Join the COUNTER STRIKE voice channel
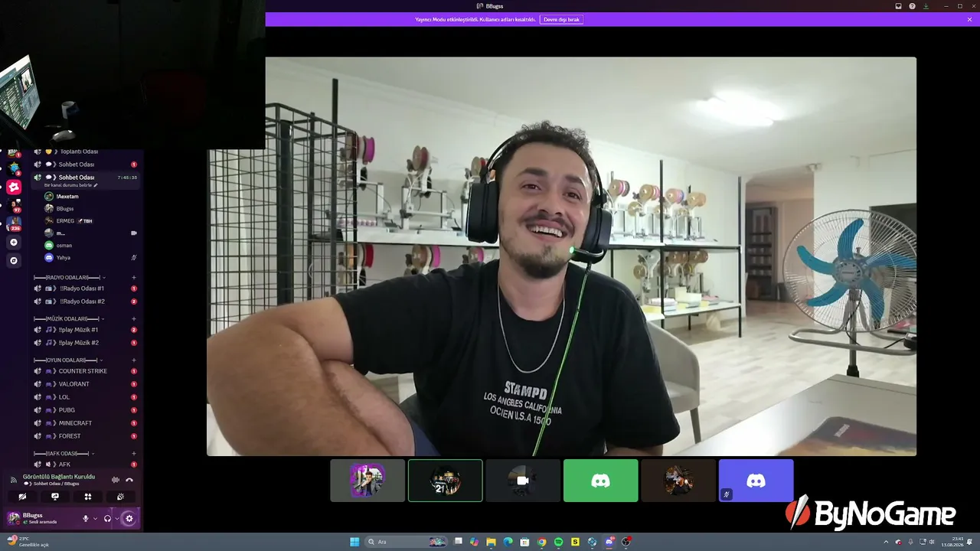The height and width of the screenshot is (551, 980). tap(86, 371)
